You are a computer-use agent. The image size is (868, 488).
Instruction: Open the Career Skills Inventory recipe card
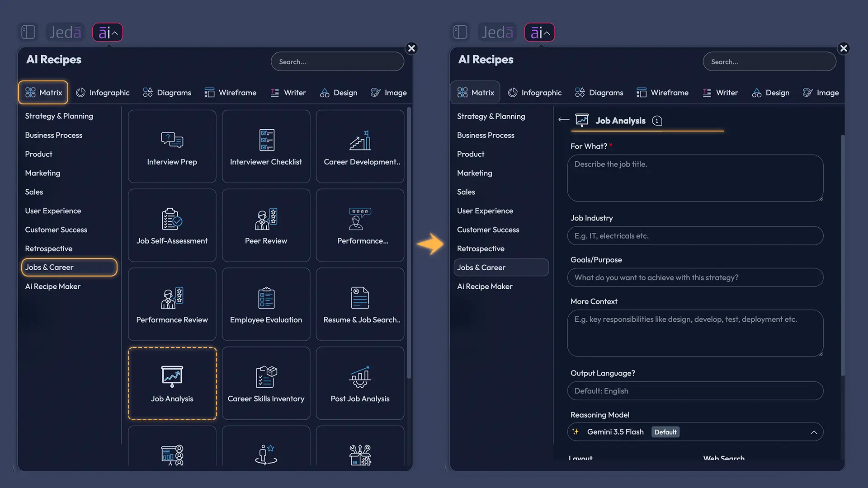[x=266, y=384]
